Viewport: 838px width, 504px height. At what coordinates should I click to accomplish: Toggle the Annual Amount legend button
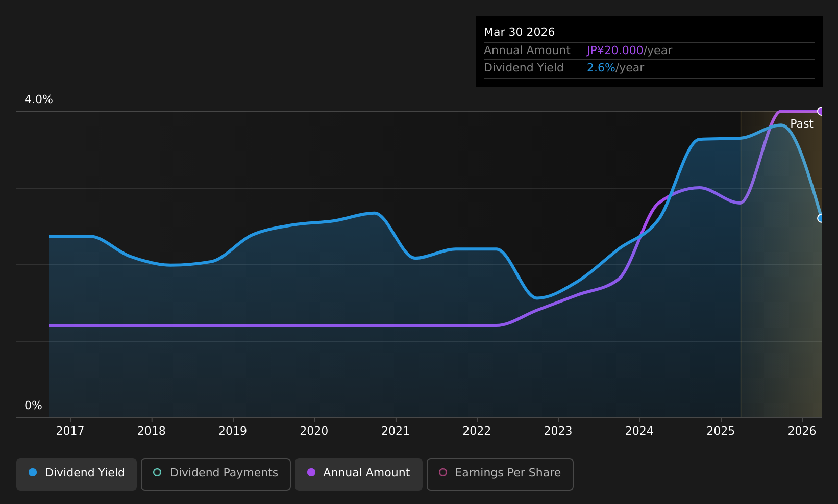point(359,474)
